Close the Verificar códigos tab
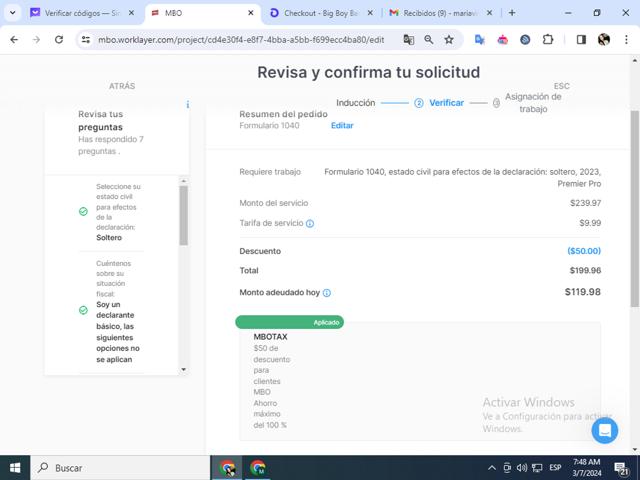The width and height of the screenshot is (640, 480). click(131, 13)
